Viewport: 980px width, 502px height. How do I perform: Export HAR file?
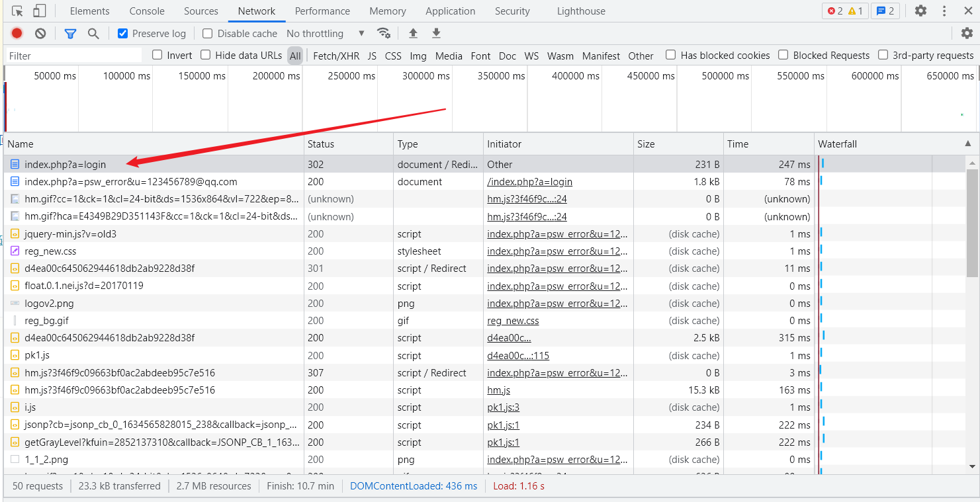coord(435,33)
